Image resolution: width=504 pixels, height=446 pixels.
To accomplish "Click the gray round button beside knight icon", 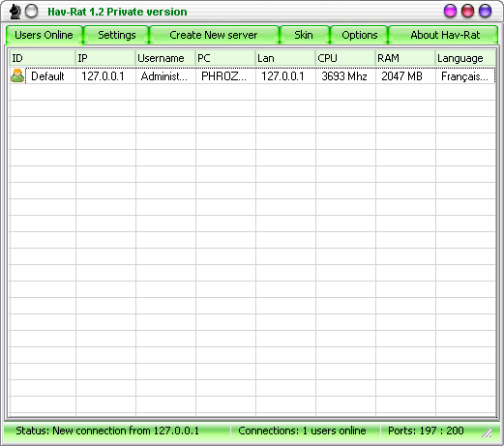I will (31, 12).
